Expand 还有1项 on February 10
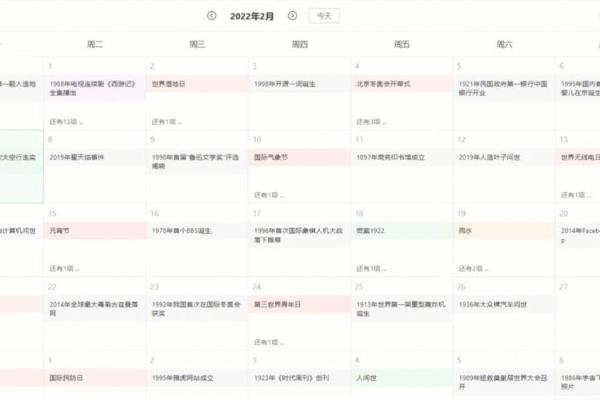 [269, 195]
